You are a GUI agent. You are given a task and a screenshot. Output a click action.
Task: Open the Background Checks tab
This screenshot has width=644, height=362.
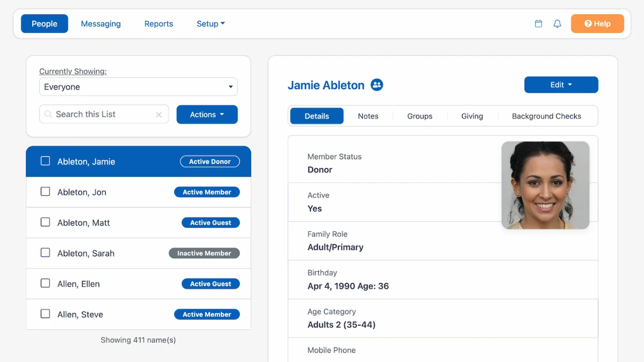point(546,116)
